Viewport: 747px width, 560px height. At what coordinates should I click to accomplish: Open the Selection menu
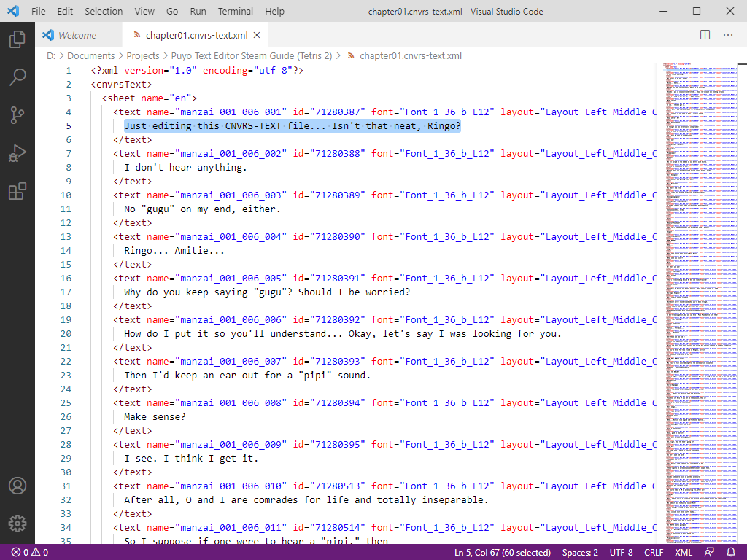104,12
